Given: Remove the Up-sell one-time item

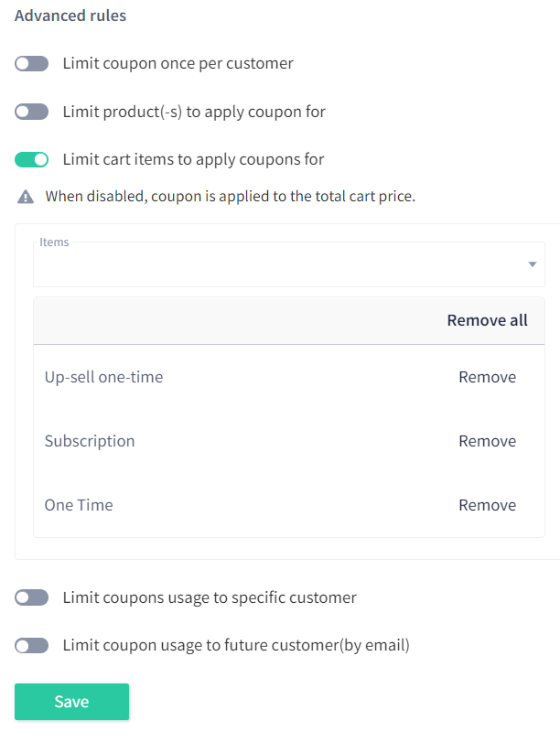Looking at the screenshot, I should (487, 377).
